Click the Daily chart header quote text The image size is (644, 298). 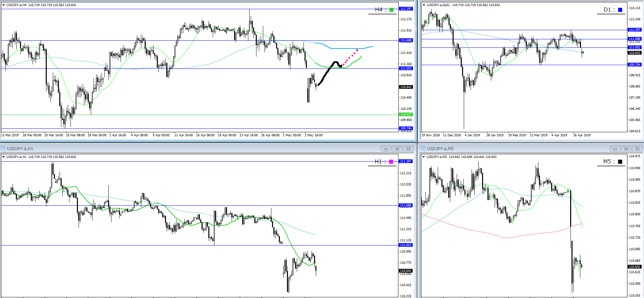coord(463,5)
